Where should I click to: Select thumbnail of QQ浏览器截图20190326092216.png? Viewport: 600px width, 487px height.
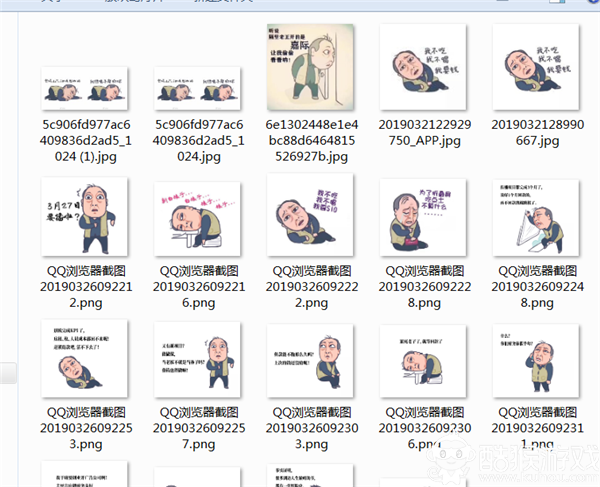[x=197, y=219]
